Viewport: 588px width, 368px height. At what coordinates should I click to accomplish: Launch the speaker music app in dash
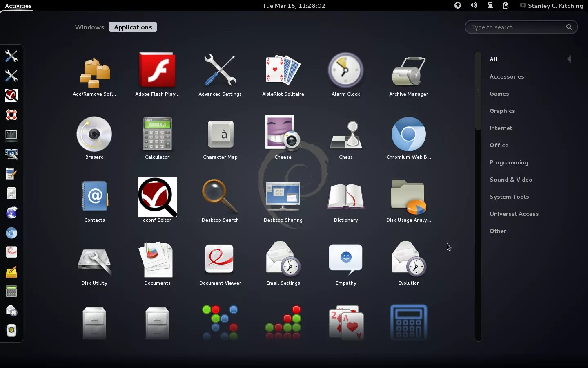click(11, 330)
